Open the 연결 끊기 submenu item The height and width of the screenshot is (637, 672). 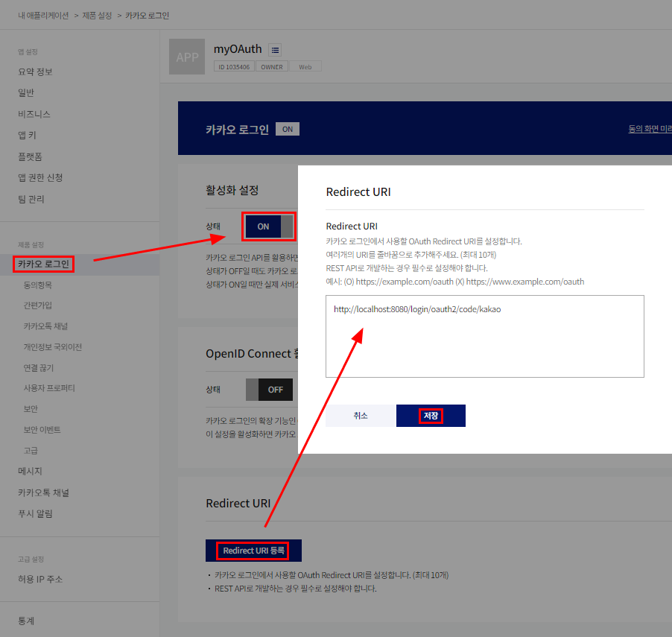point(39,368)
